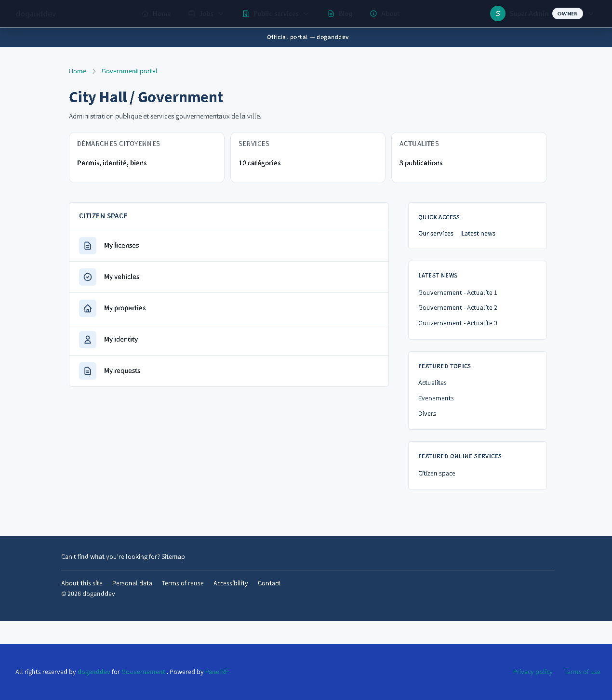Open the Latest news quick access link

click(x=478, y=234)
